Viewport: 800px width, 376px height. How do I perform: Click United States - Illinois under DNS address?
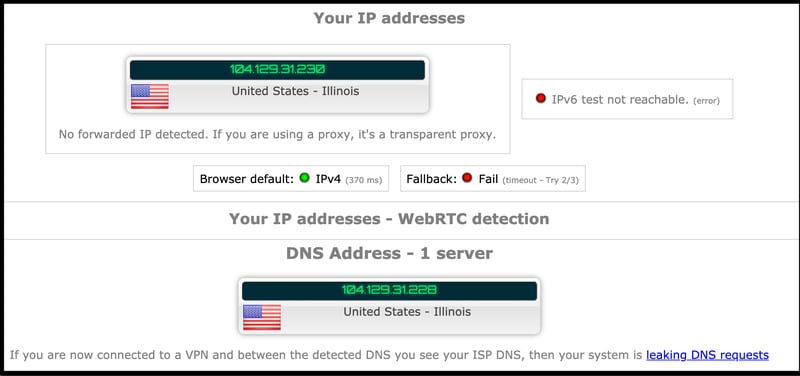coord(407,311)
